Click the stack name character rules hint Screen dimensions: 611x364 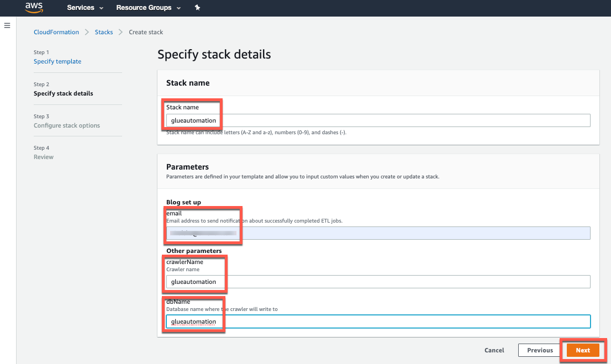click(256, 133)
